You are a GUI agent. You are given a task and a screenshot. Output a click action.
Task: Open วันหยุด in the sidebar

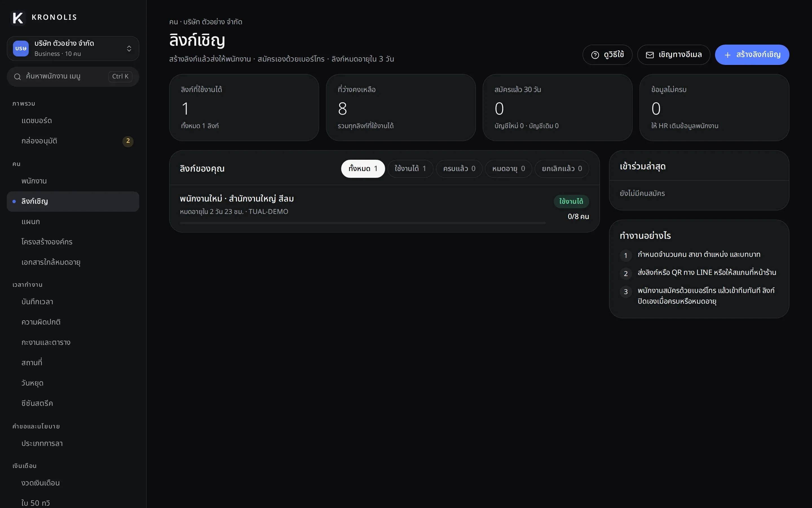[x=73, y=383]
